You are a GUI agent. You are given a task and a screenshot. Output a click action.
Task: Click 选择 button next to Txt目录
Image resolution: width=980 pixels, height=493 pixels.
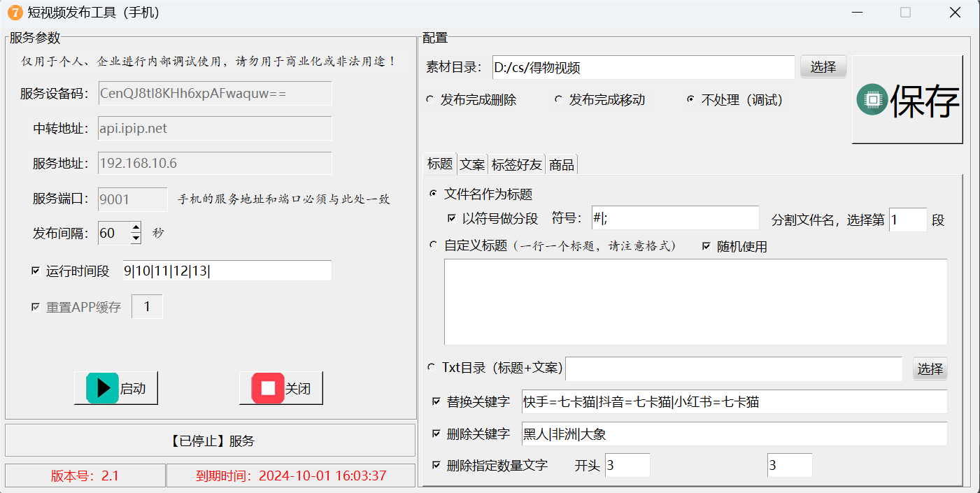(930, 369)
